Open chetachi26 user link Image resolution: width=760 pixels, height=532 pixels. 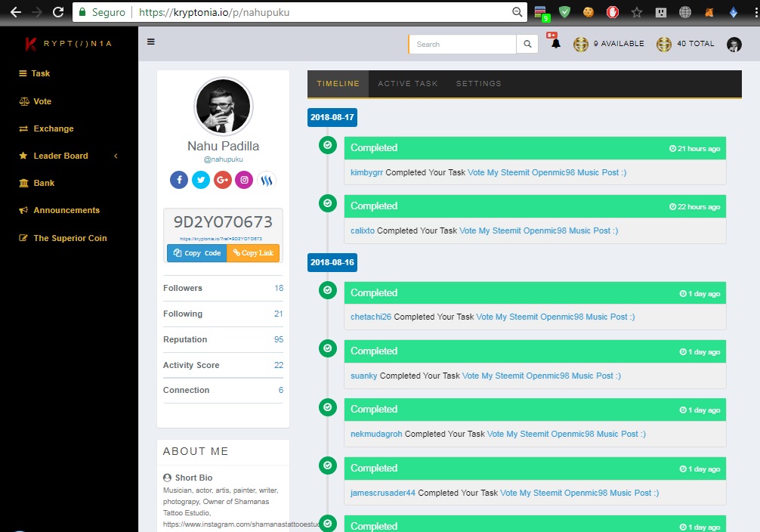[x=371, y=317]
